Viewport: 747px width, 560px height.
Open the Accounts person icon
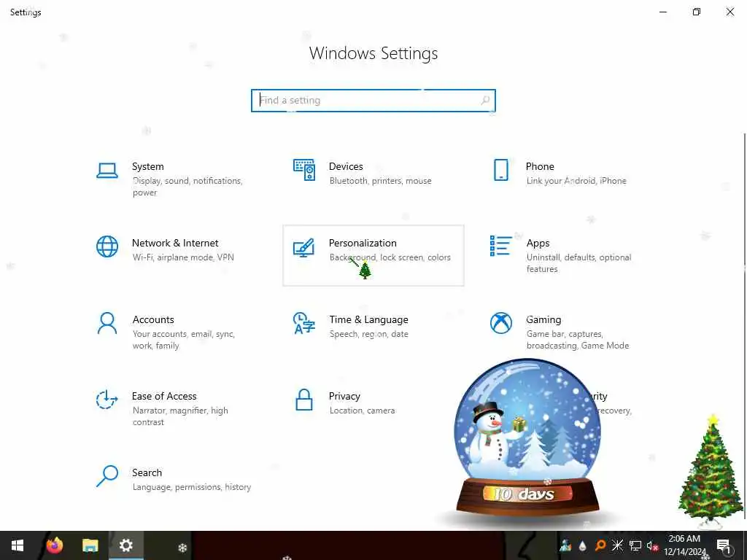point(107,323)
